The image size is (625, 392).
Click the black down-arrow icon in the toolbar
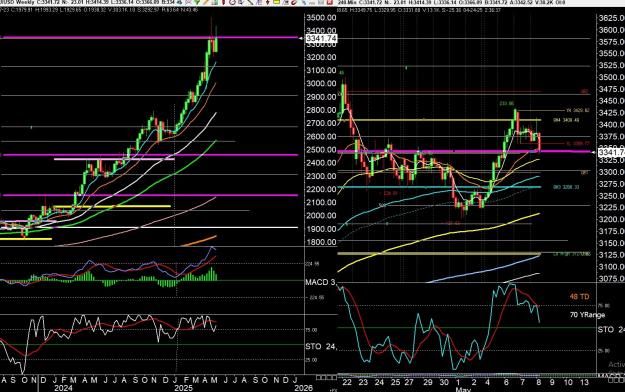point(267,2)
